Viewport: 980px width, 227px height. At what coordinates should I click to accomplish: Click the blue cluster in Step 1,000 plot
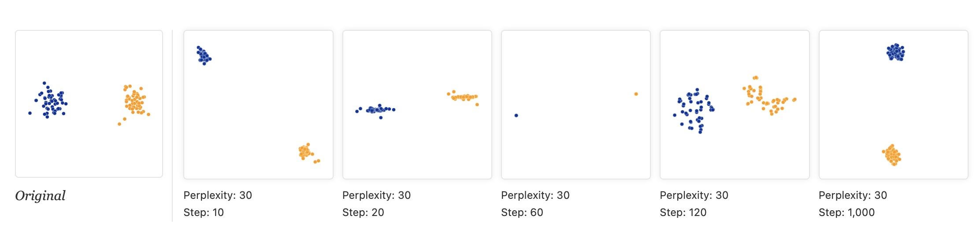[895, 52]
